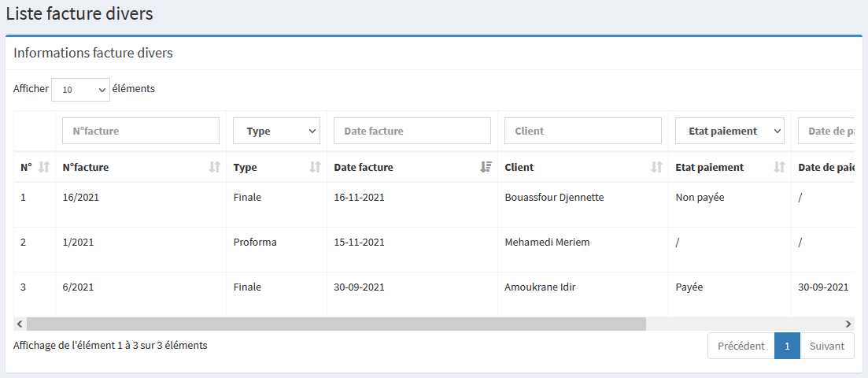Open the Afficher elements count dropdown
This screenshot has height=378, width=868.
80,90
